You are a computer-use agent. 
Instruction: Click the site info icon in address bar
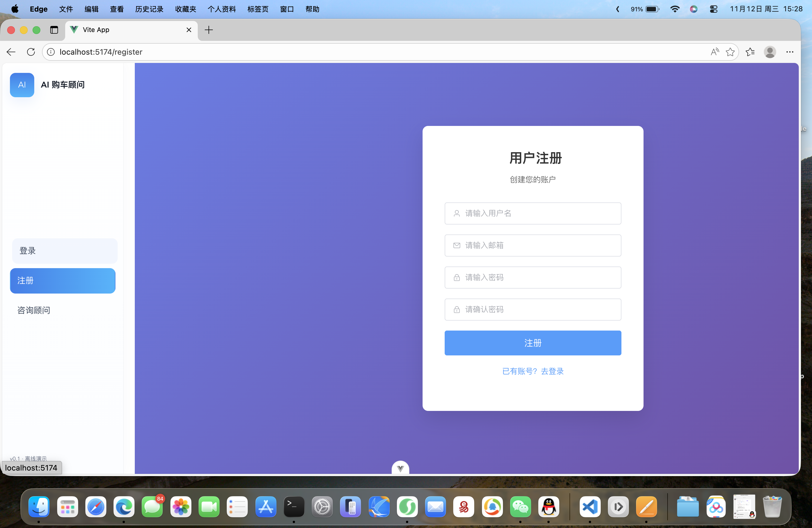(51, 52)
